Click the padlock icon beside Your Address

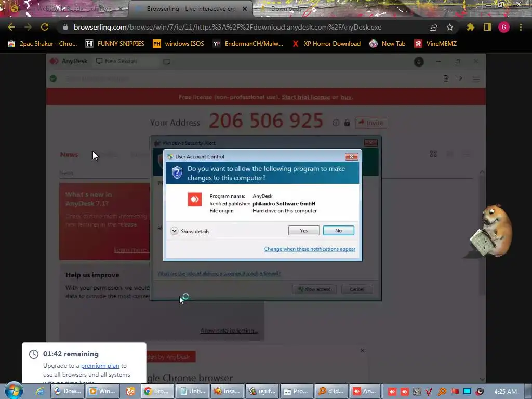pos(347,123)
